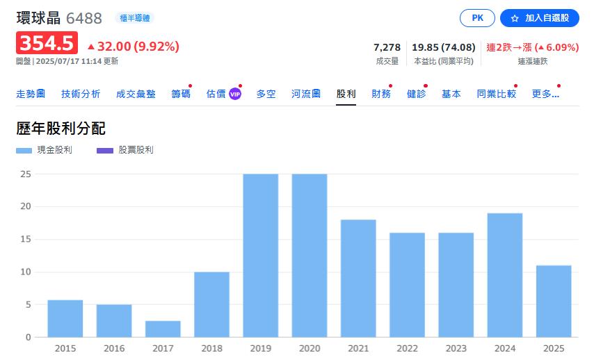Switch to 技術分析 tab
This screenshot has width=594, height=364.
point(81,94)
